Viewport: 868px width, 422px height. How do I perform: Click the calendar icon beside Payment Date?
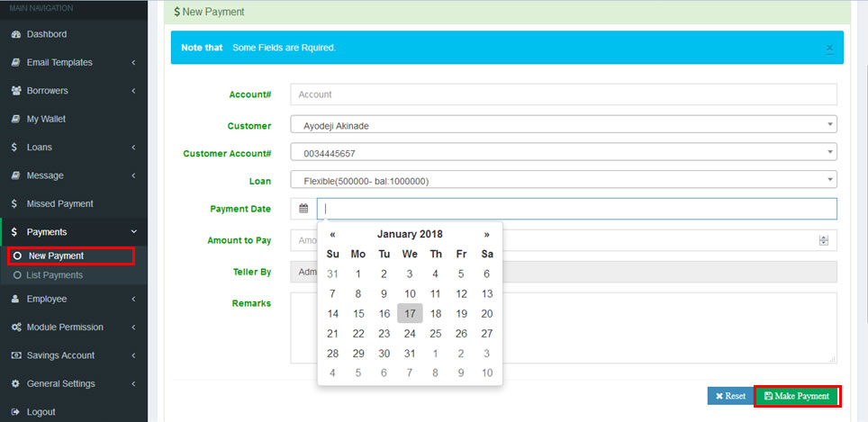303,209
